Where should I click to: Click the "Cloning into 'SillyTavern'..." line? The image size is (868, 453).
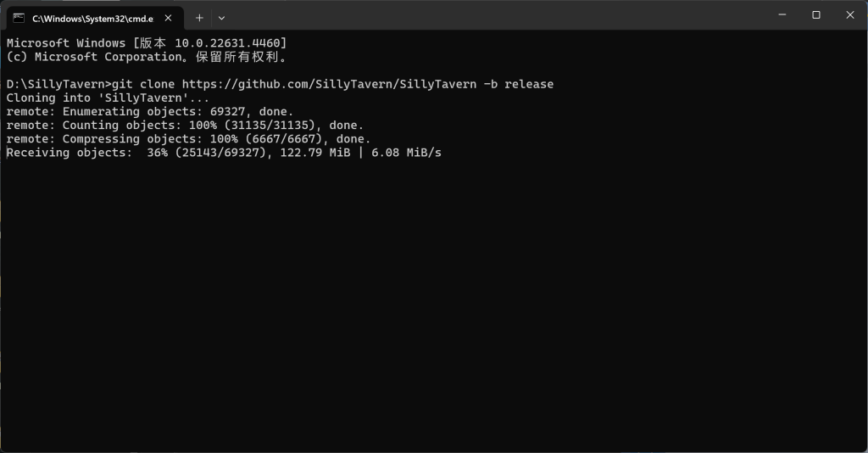tap(108, 98)
